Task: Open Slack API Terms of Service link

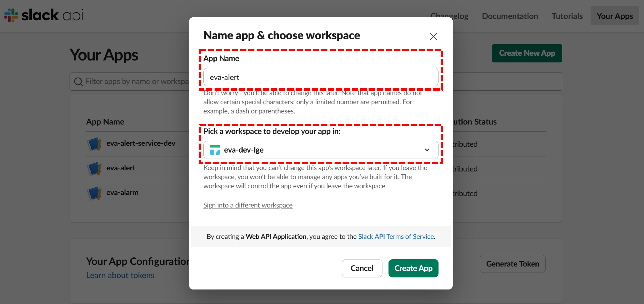Action: [x=396, y=236]
